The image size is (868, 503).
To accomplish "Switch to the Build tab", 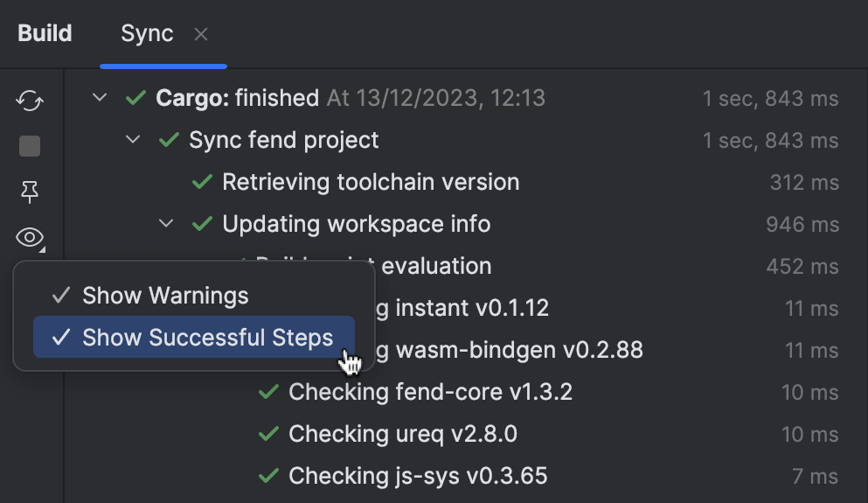I will pyautogui.click(x=45, y=34).
